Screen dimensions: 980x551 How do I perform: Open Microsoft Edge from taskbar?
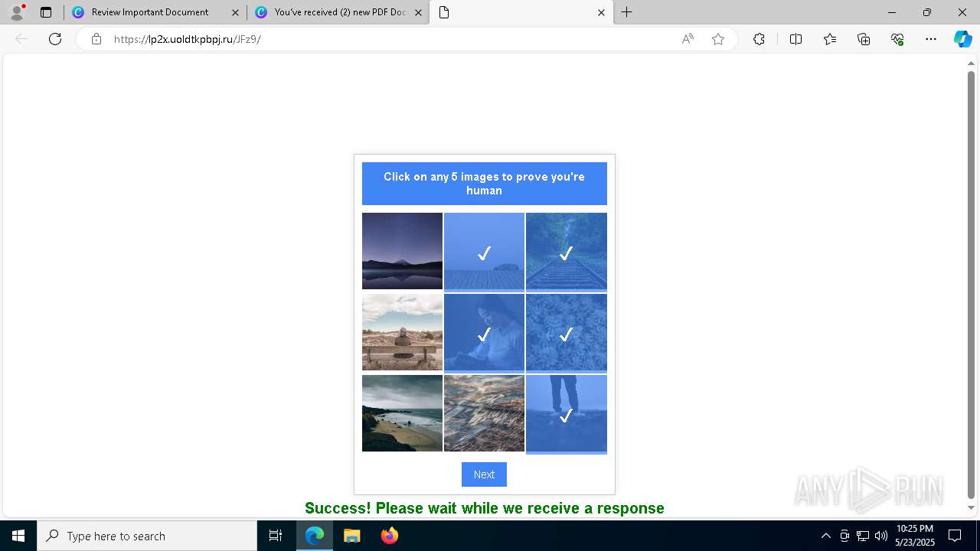pyautogui.click(x=315, y=536)
